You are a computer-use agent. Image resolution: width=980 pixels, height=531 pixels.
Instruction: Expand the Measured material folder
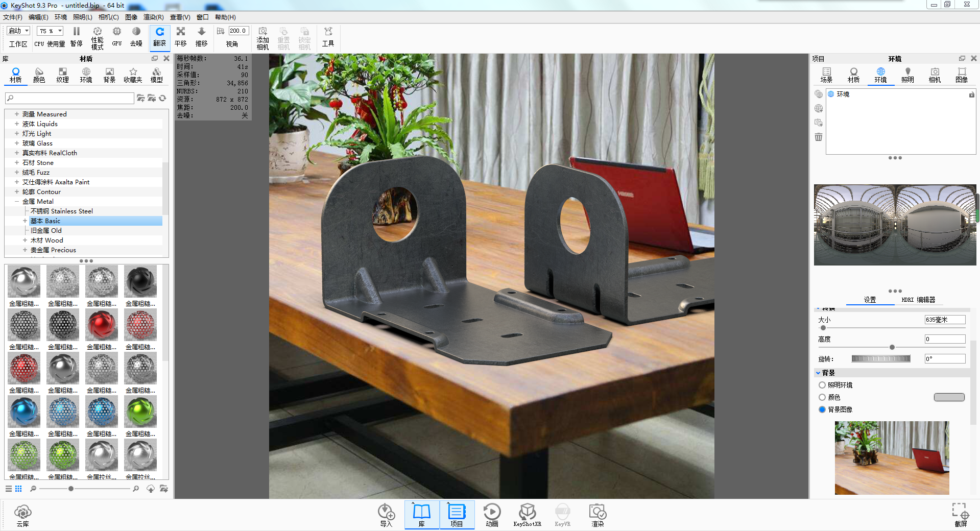coord(17,114)
